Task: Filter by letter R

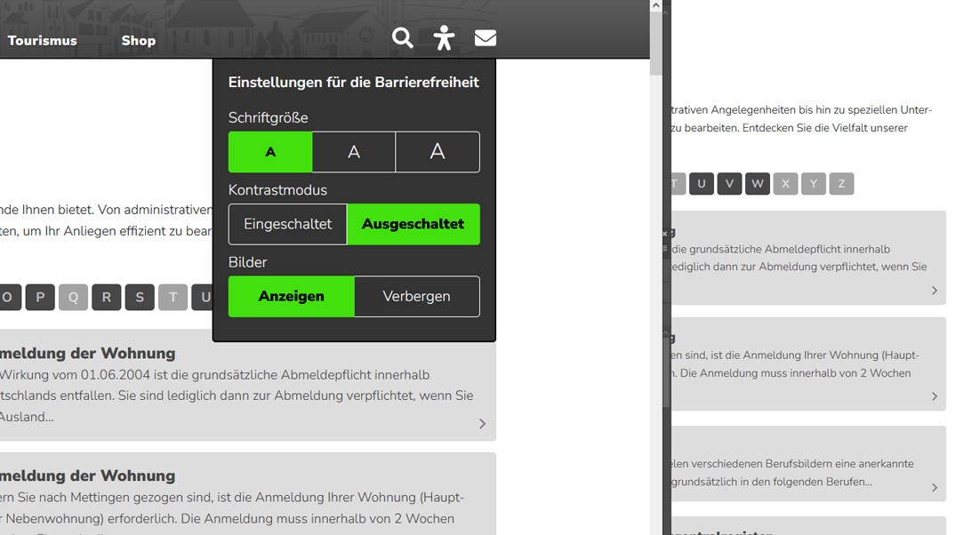Action: pos(106,297)
